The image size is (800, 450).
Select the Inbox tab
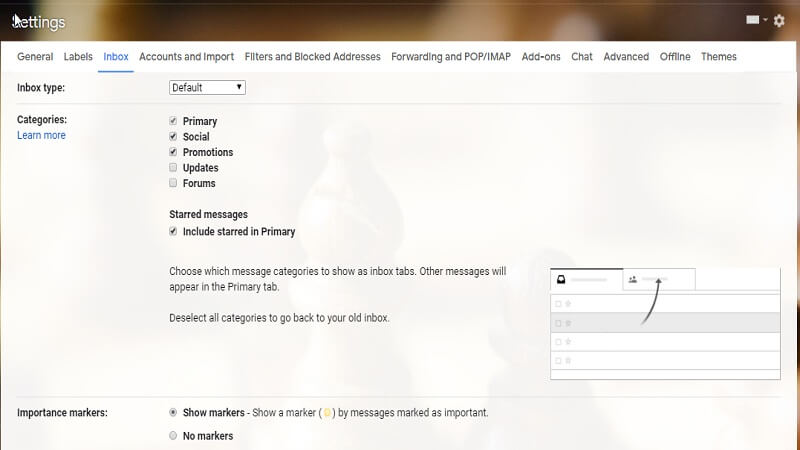click(x=116, y=57)
